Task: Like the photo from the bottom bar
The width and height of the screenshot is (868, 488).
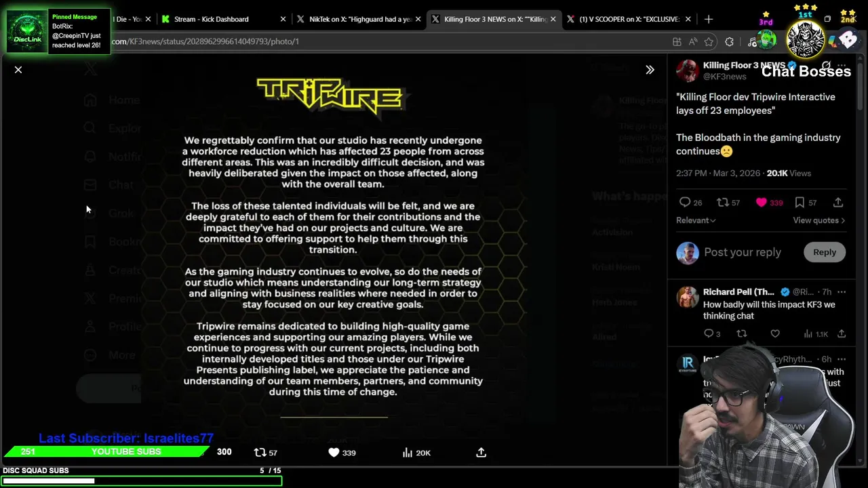Action: tap(342, 453)
